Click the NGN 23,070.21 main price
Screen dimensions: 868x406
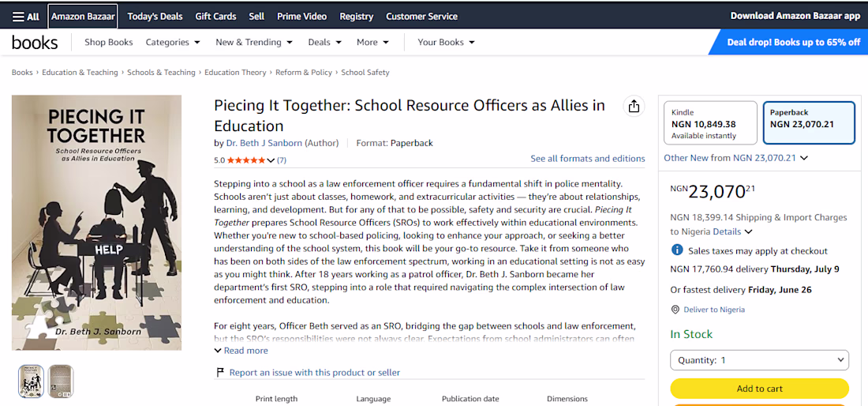(x=713, y=191)
